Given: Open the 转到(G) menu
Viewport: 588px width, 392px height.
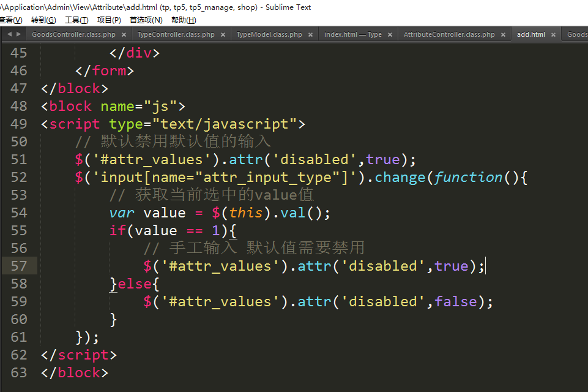Looking at the screenshot, I should click(43, 20).
